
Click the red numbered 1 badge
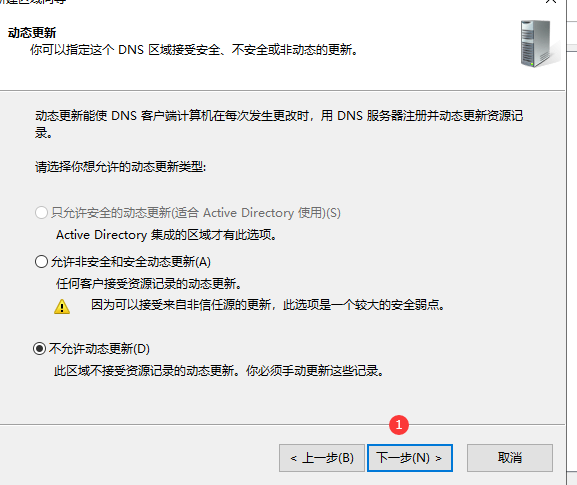399,425
